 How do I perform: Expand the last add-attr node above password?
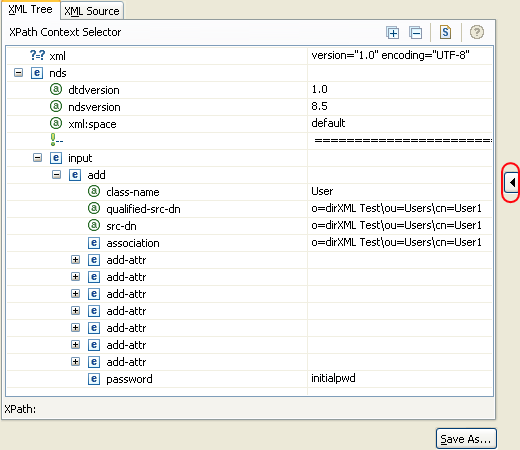click(x=76, y=362)
